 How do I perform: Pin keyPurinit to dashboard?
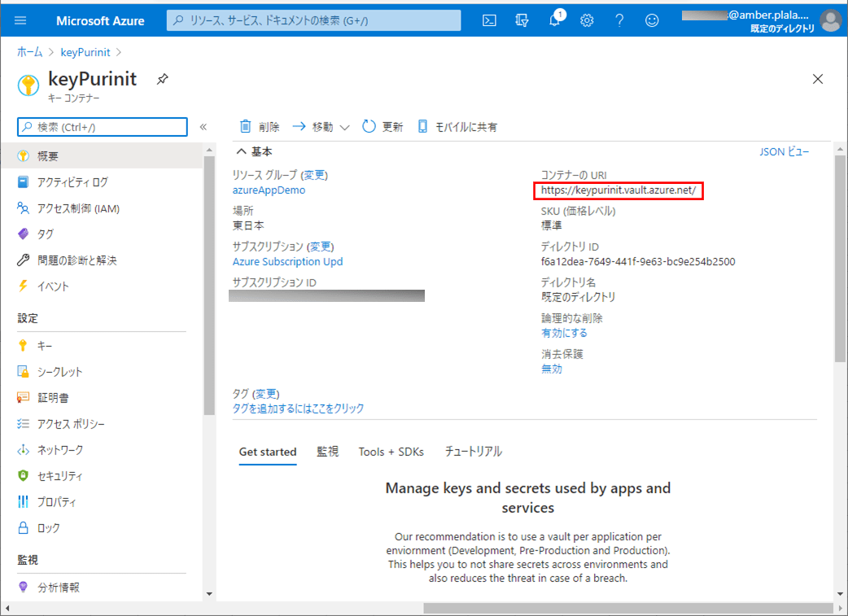click(162, 79)
